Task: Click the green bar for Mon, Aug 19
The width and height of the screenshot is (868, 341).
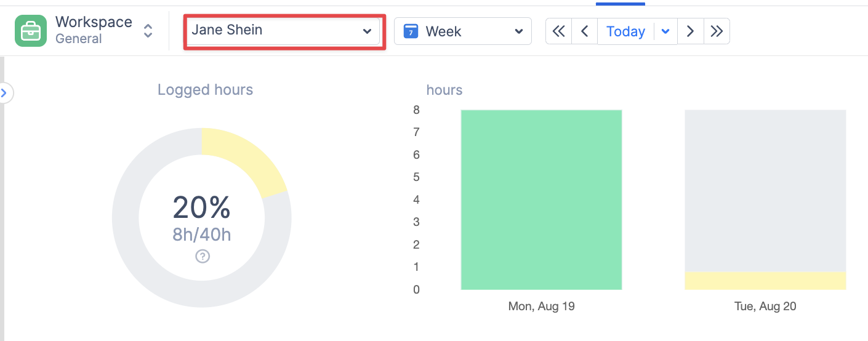Action: 541,200
